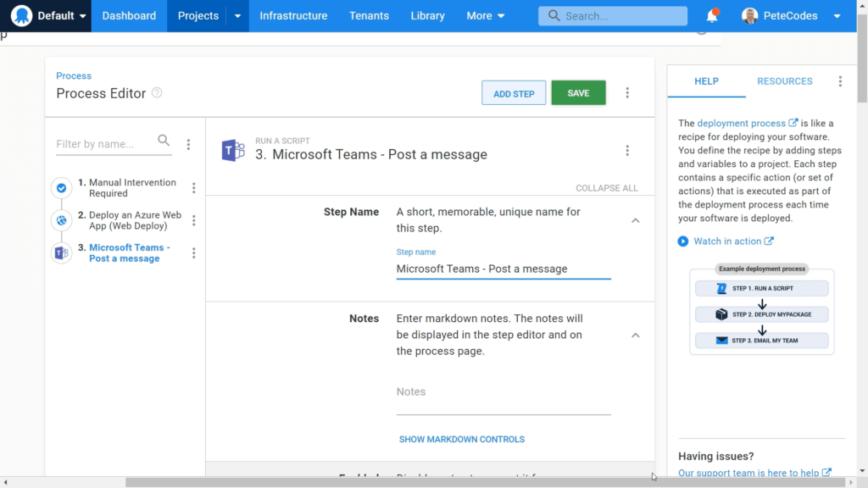Screen dimensions: 868x488
Task: Open the Library menu
Action: [x=427, y=15]
